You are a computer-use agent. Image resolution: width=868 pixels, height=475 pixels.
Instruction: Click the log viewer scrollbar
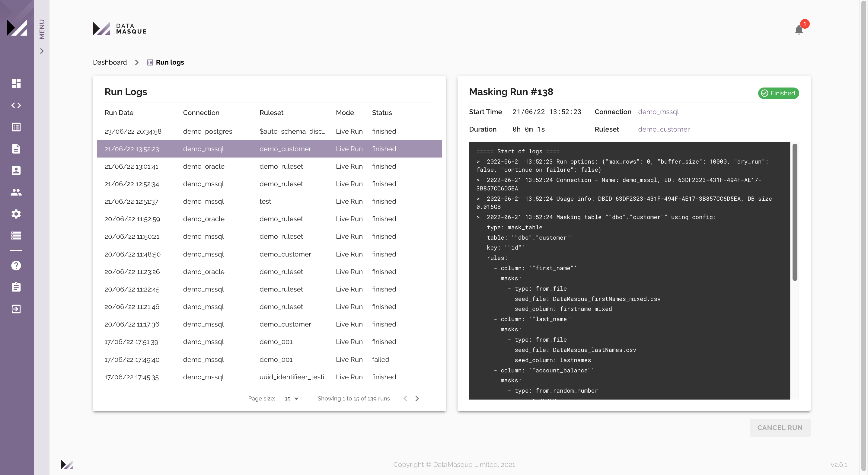(x=795, y=212)
